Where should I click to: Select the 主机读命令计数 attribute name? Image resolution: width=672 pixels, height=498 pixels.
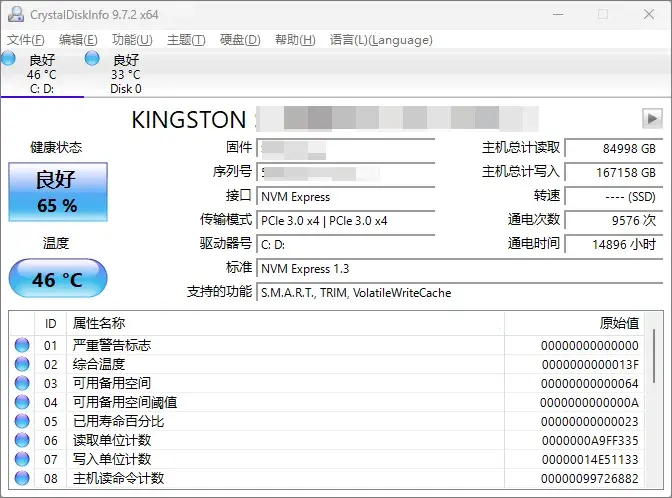point(118,478)
